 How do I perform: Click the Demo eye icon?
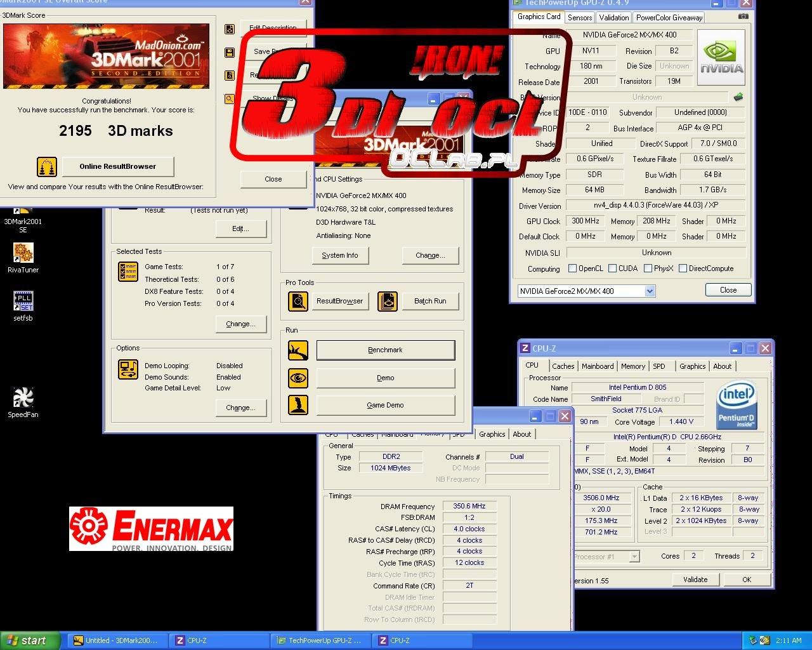coord(298,378)
